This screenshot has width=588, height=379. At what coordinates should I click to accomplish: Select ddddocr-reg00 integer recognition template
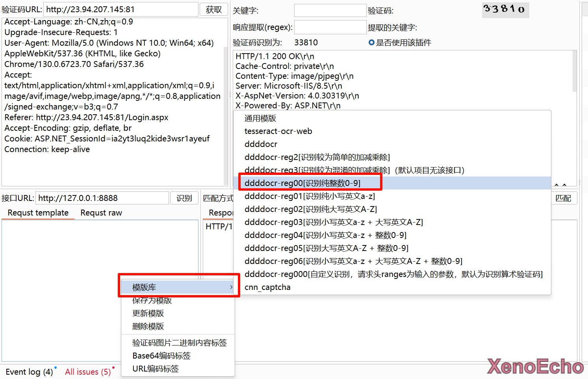click(302, 183)
